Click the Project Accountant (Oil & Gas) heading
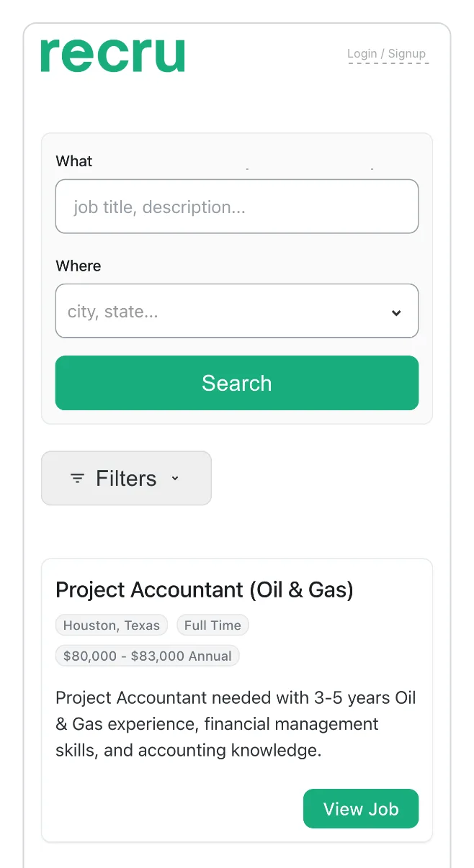The image size is (474, 868). click(x=204, y=589)
